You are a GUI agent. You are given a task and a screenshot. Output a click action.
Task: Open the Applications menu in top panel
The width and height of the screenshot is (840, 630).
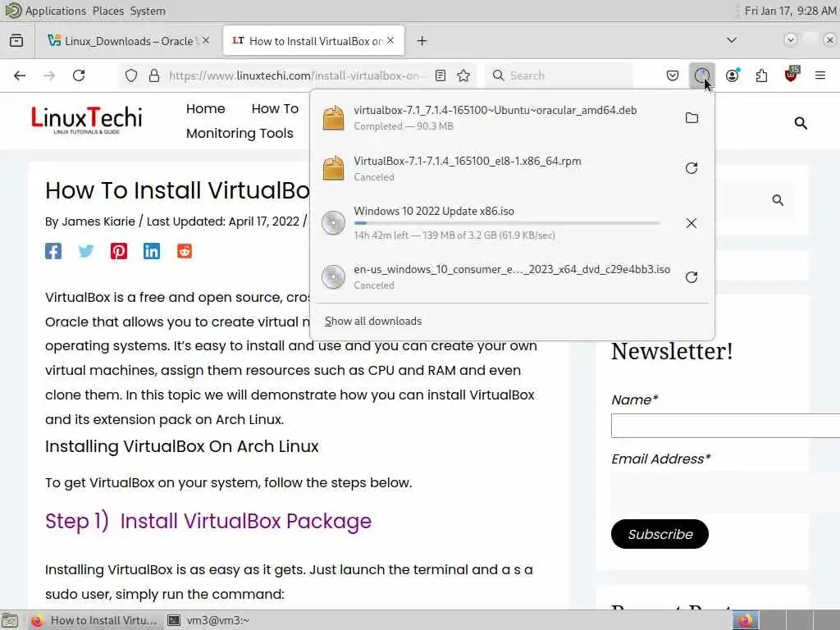tap(55, 11)
